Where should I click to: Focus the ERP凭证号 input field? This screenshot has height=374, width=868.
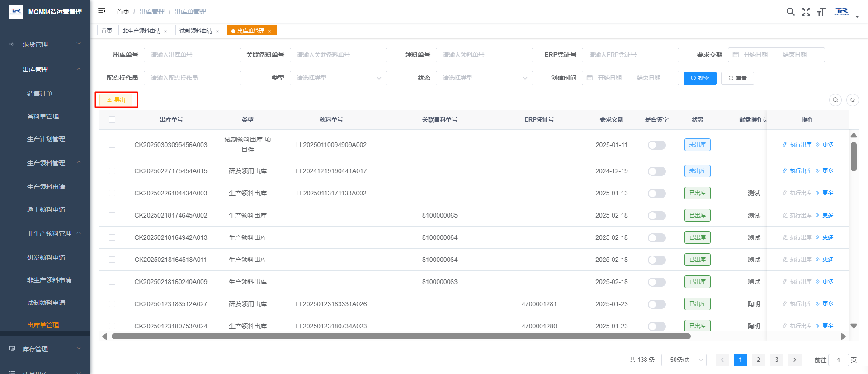(x=630, y=55)
